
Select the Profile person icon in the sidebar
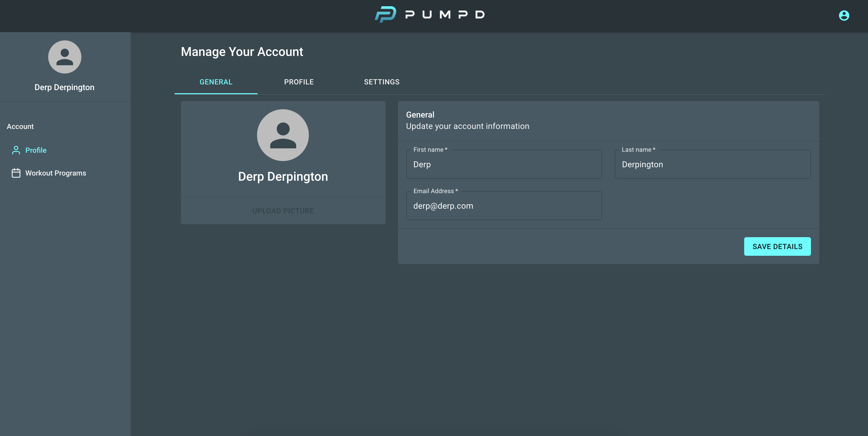click(16, 150)
